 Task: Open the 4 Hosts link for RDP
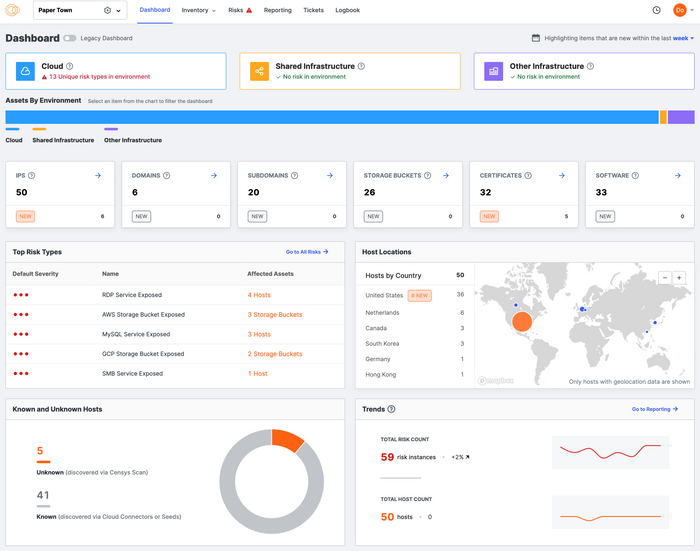pos(259,295)
